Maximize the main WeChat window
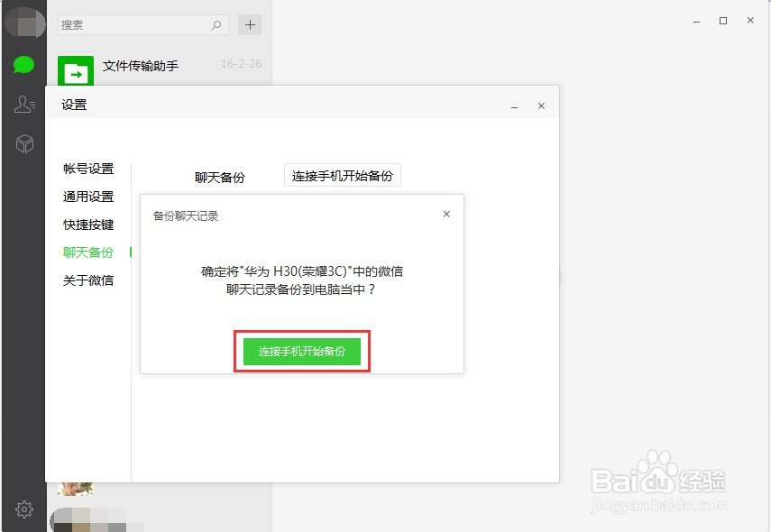The width and height of the screenshot is (771, 532). pyautogui.click(x=723, y=21)
